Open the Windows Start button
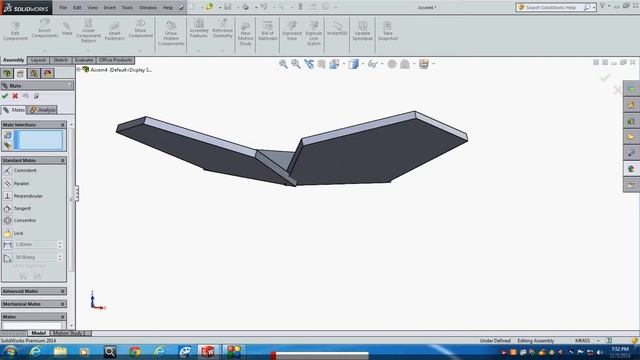The height and width of the screenshot is (360, 640). pyautogui.click(x=10, y=352)
